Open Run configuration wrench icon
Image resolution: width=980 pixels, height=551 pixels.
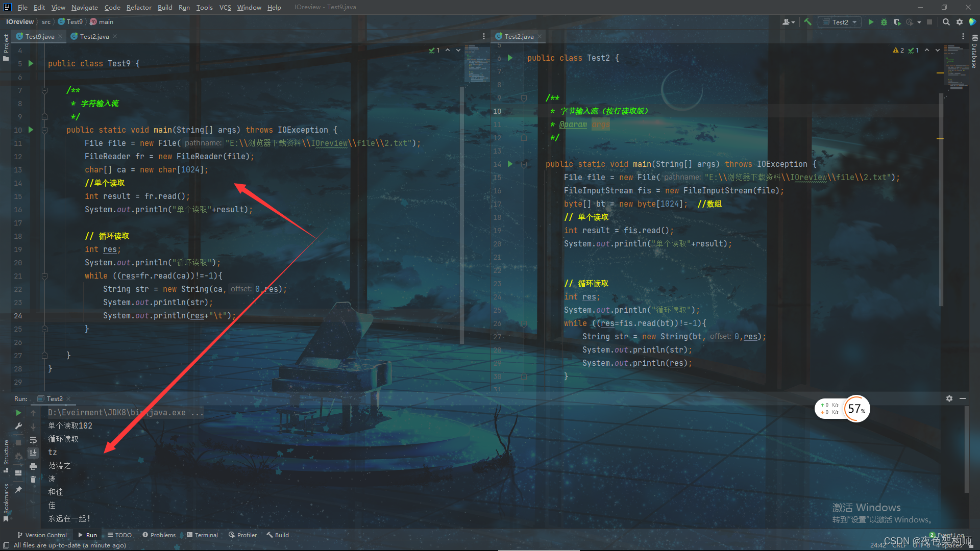(x=18, y=426)
